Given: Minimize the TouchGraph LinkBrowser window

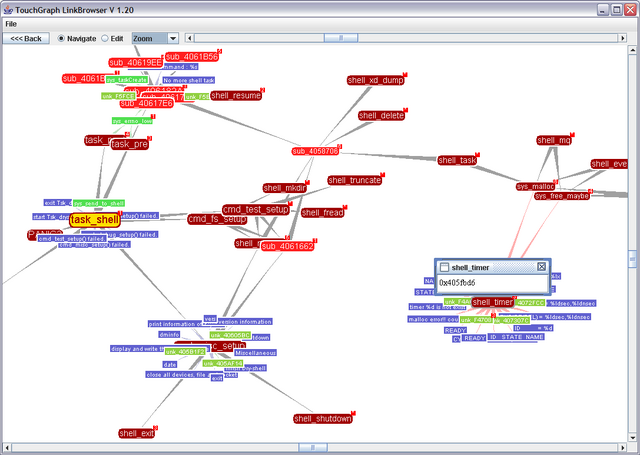Looking at the screenshot, I should coord(603,10).
